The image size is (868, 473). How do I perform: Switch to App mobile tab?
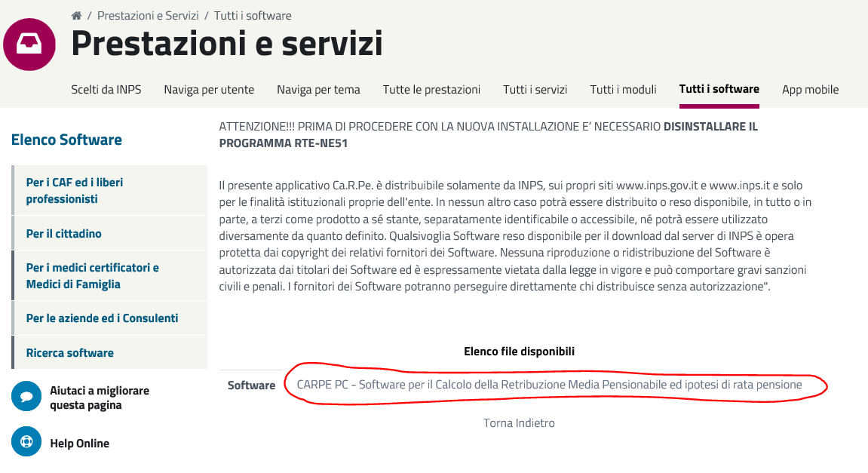(x=810, y=89)
